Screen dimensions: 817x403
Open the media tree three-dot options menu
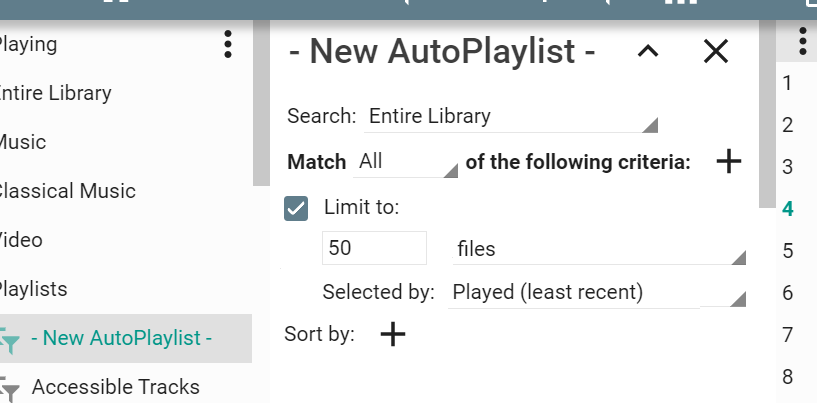(x=228, y=44)
